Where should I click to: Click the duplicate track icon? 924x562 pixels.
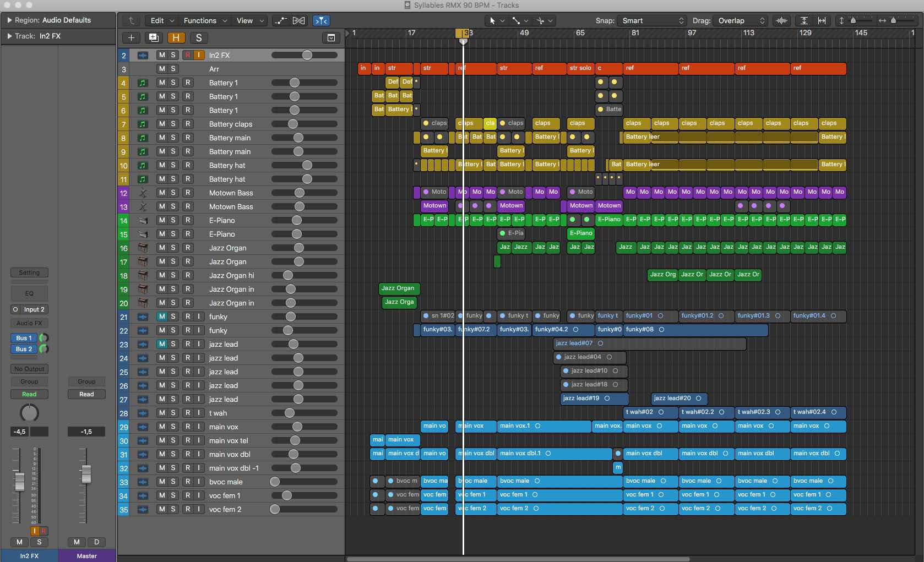click(x=154, y=37)
